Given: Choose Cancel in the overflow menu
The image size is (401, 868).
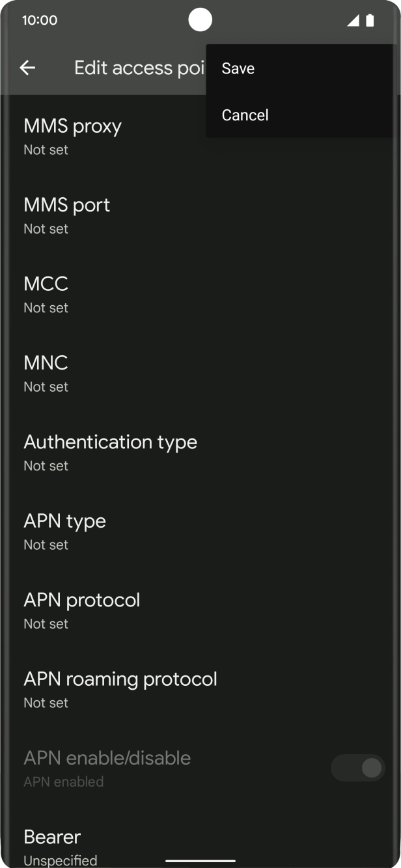Looking at the screenshot, I should point(245,115).
